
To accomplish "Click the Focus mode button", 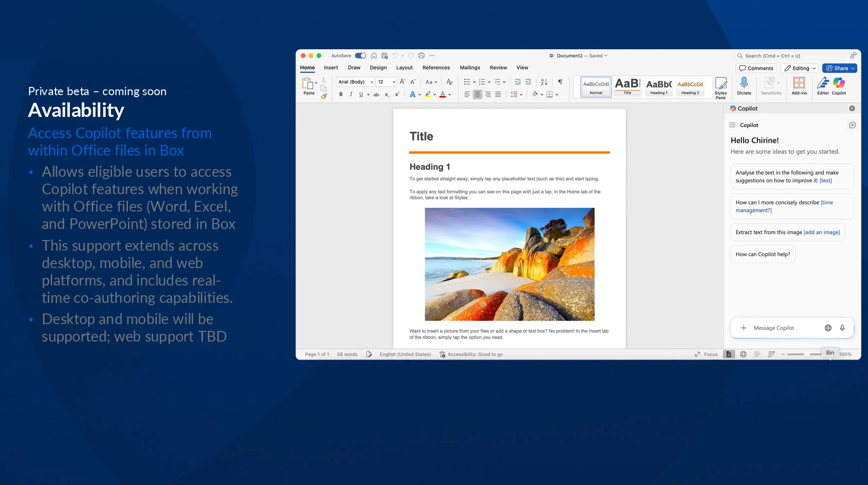I will tap(706, 355).
